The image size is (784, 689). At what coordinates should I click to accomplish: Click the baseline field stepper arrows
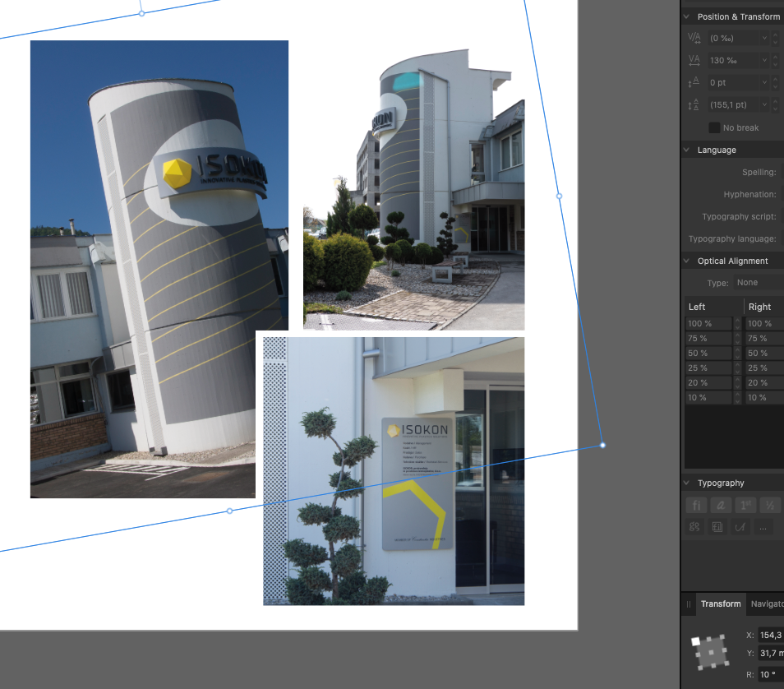776,82
